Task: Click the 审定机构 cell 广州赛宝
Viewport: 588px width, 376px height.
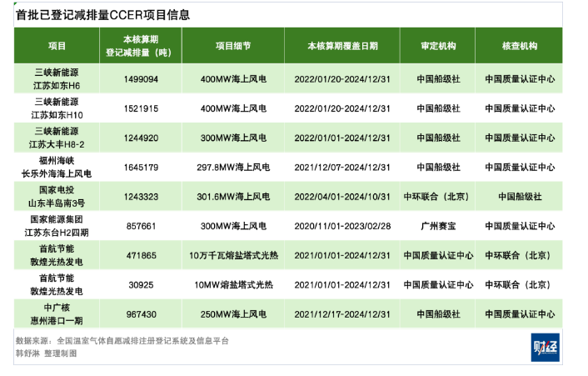Action: (438, 226)
